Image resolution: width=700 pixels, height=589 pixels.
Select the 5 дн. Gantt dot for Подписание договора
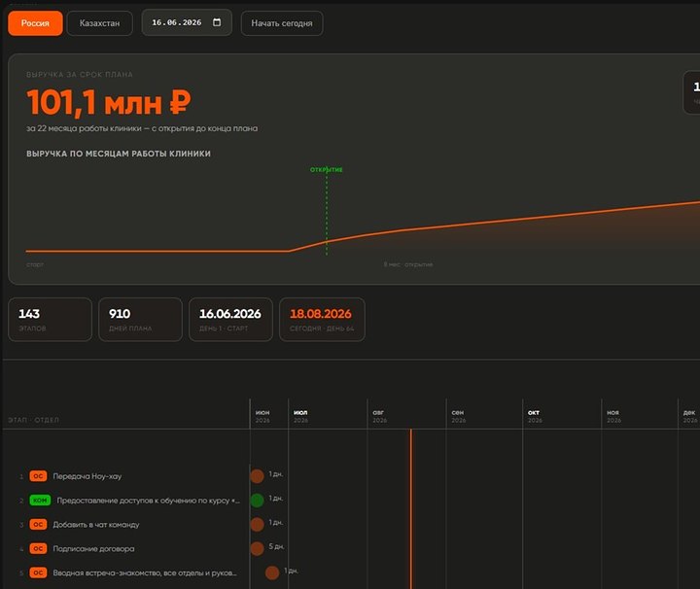click(x=257, y=548)
